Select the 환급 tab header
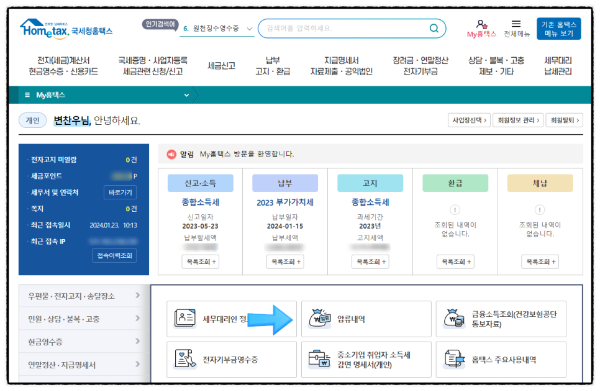Screen dimensions: 600x391 pos(455,183)
